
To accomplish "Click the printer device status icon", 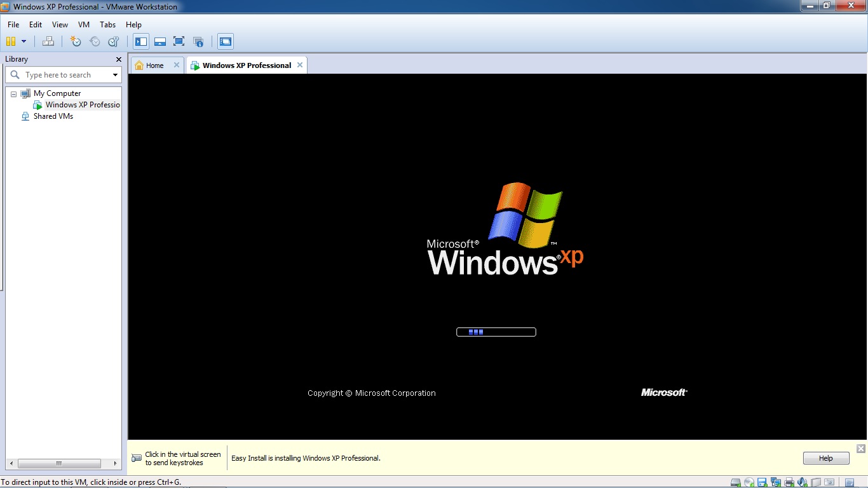I will pos(789,482).
